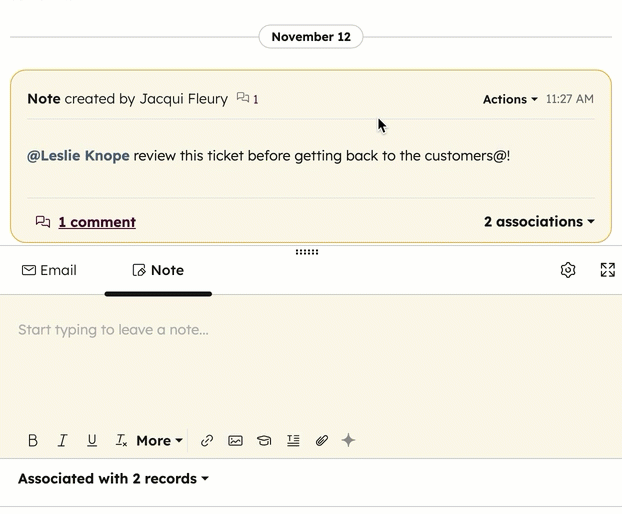Underline the selected note text

coord(92,440)
